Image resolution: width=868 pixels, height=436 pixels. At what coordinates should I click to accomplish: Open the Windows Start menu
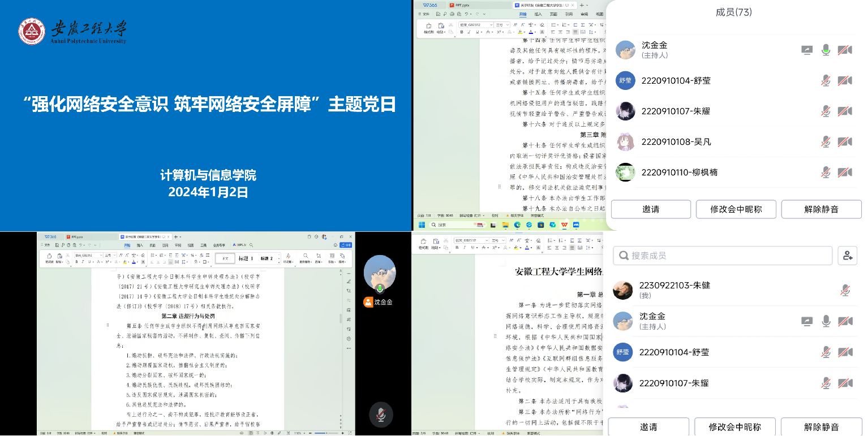422,225
